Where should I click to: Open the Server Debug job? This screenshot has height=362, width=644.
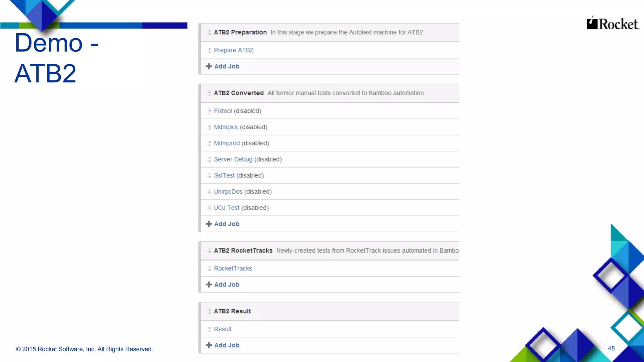(233, 159)
